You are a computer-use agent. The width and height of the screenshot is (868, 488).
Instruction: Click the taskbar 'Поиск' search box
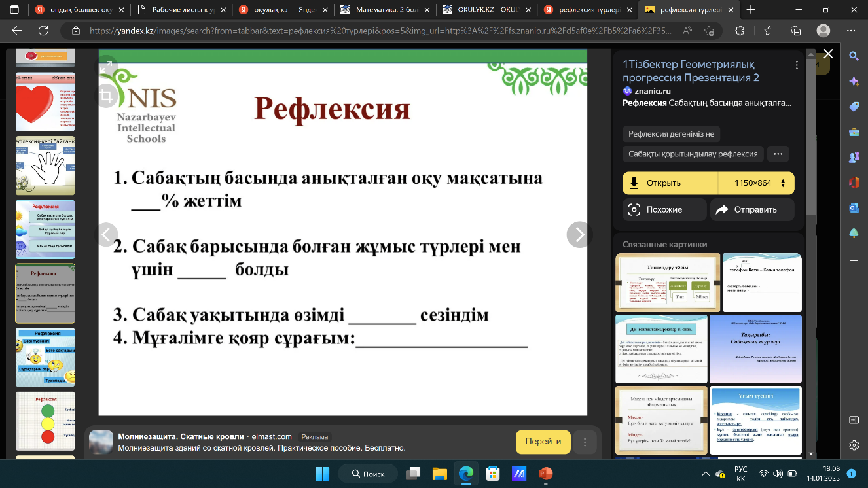coord(368,474)
